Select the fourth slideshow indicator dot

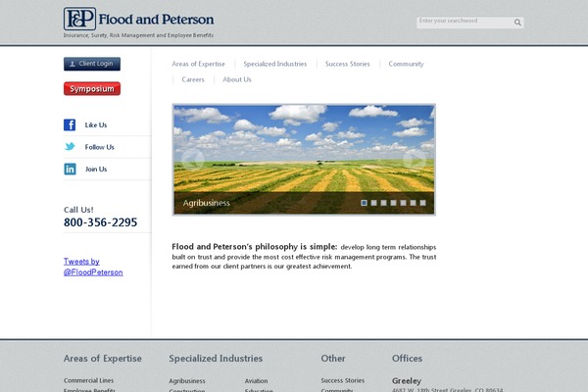coord(393,203)
